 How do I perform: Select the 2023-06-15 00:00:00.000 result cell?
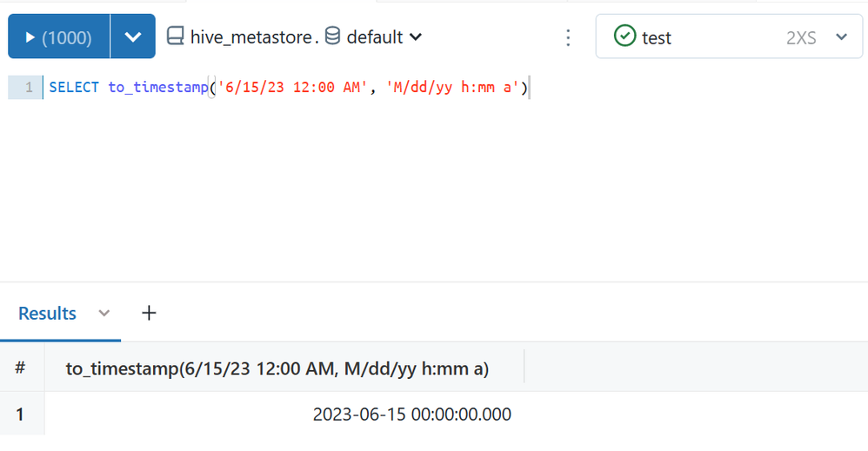[411, 415]
